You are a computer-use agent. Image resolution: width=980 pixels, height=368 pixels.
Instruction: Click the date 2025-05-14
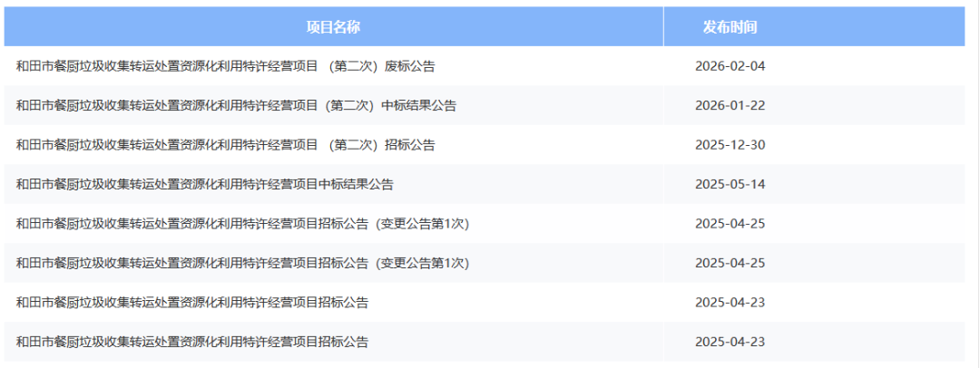730,184
